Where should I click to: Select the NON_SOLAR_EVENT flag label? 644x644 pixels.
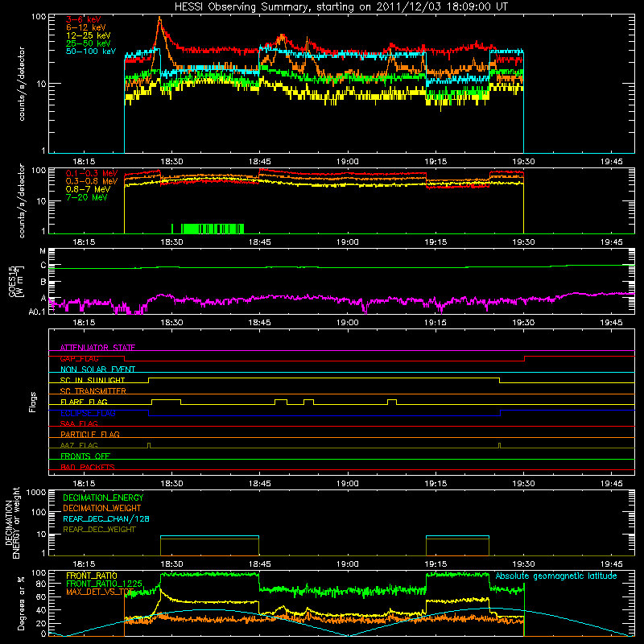pyautogui.click(x=97, y=369)
